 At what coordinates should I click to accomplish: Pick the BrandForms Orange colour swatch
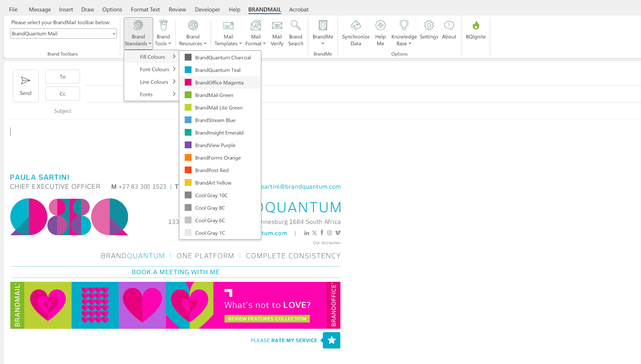(188, 157)
